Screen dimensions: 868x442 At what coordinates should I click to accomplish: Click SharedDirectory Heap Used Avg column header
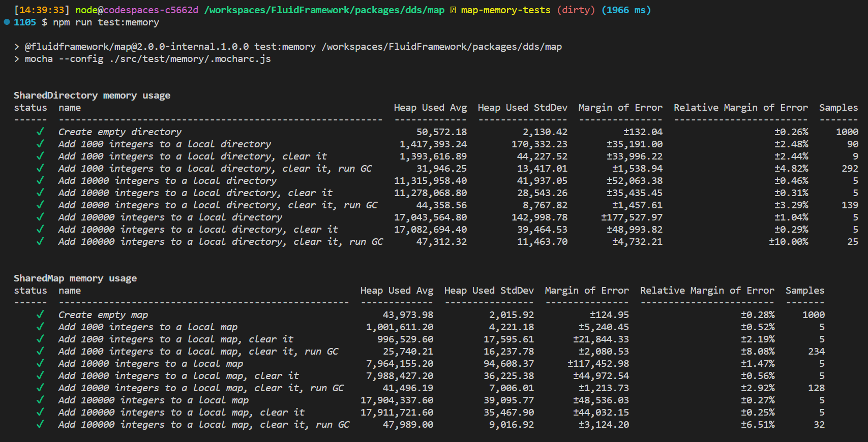click(x=430, y=108)
